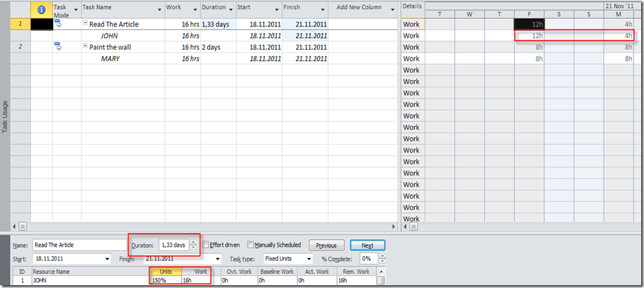644x288 pixels.
Task: Click the task mode icon for Read The Article
Action: [x=59, y=24]
